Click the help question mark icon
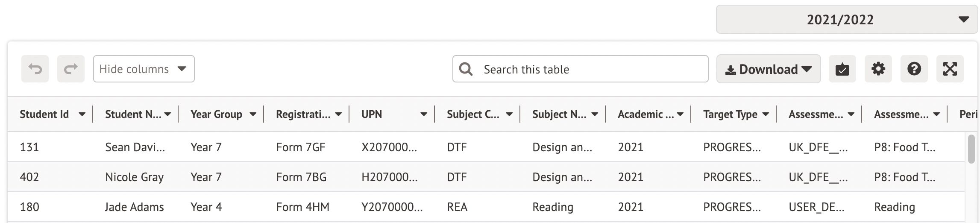The width and height of the screenshot is (980, 223). pos(914,69)
